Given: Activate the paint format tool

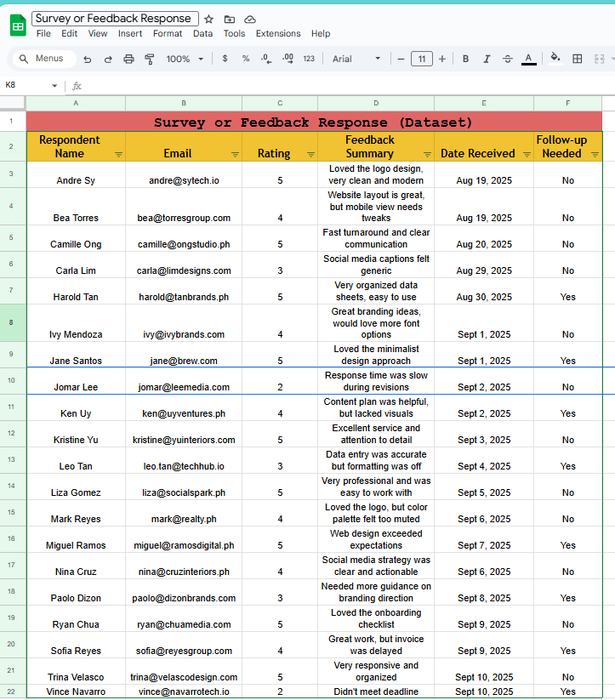Looking at the screenshot, I should (x=150, y=59).
